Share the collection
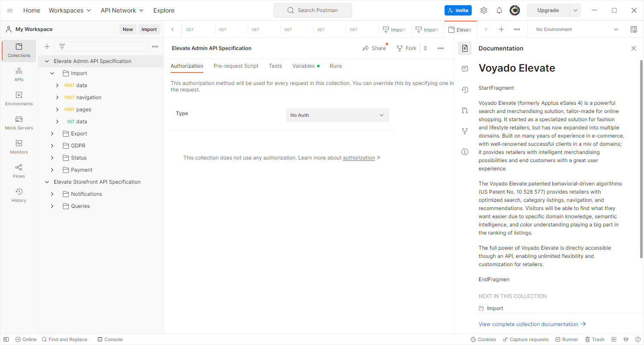Viewport: 644px width, 345px height. [x=374, y=48]
